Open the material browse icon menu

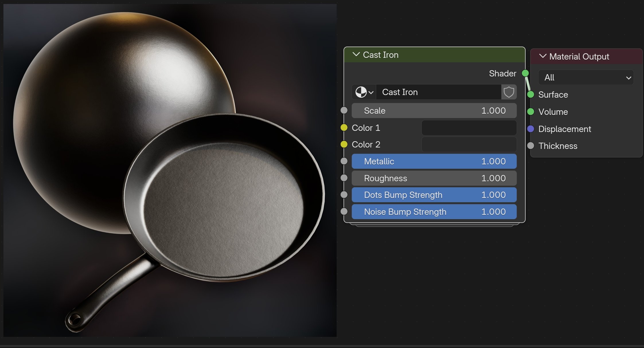click(x=363, y=92)
